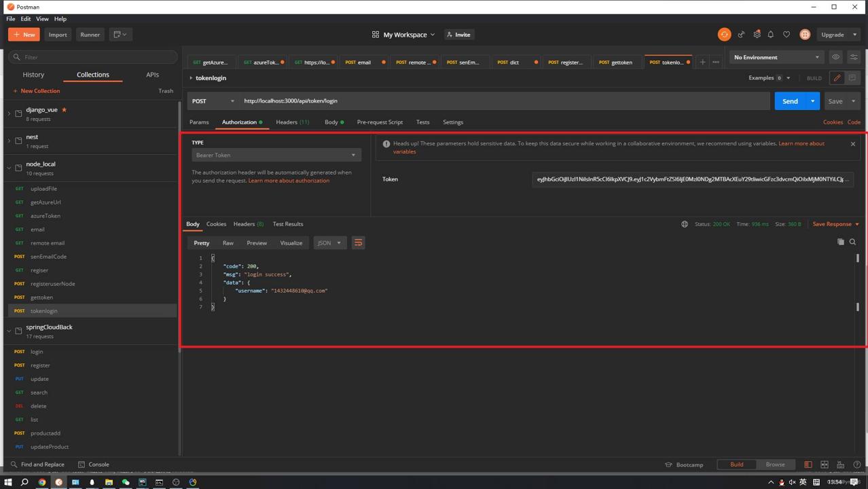Click the Import button
This screenshot has height=489, width=868.
point(58,35)
